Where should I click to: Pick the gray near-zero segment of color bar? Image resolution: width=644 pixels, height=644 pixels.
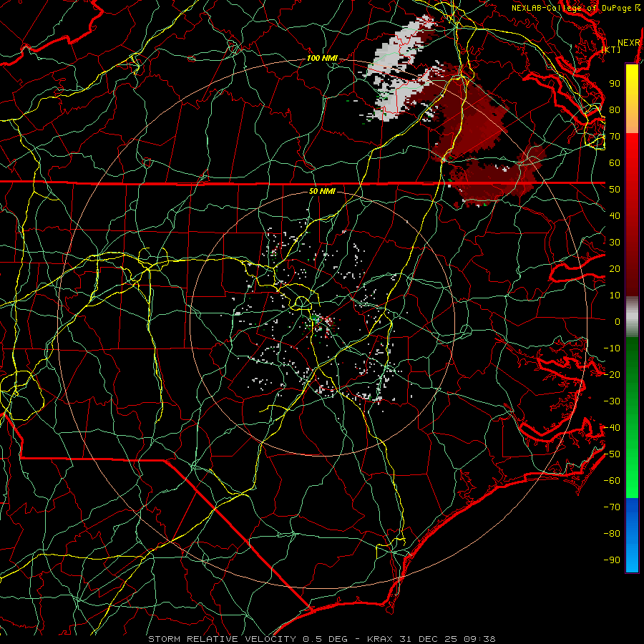coord(632,317)
